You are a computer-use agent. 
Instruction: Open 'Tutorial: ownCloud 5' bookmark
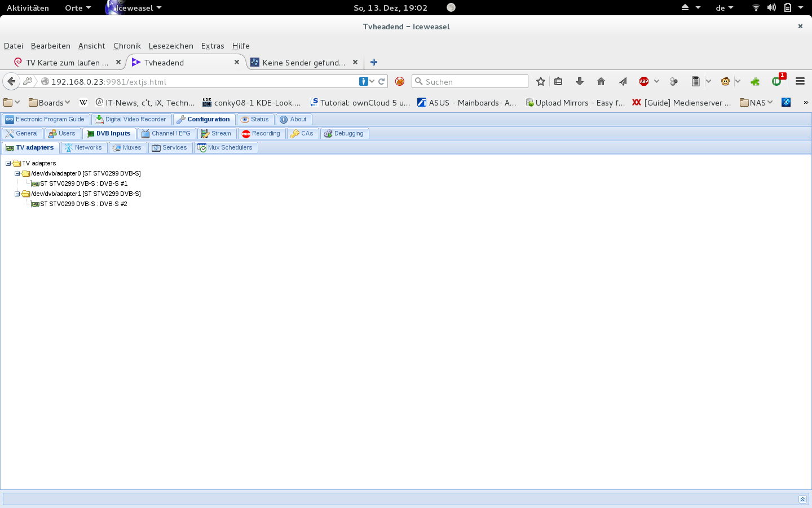(360, 102)
